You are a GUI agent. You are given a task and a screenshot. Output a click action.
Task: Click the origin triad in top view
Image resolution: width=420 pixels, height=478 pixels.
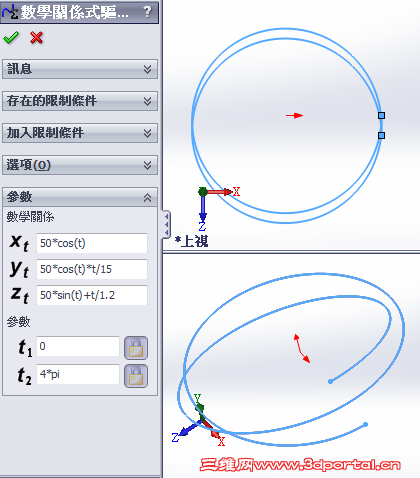pyautogui.click(x=219, y=208)
